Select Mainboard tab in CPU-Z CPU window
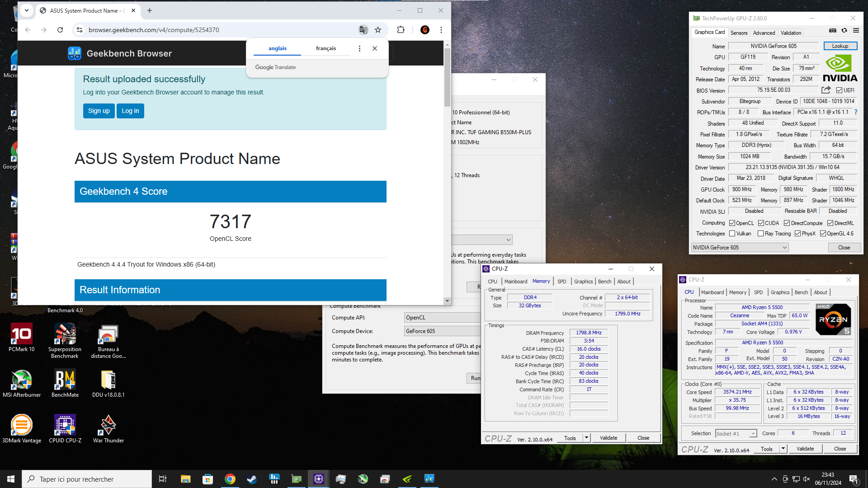The width and height of the screenshot is (868, 488). 712,292
